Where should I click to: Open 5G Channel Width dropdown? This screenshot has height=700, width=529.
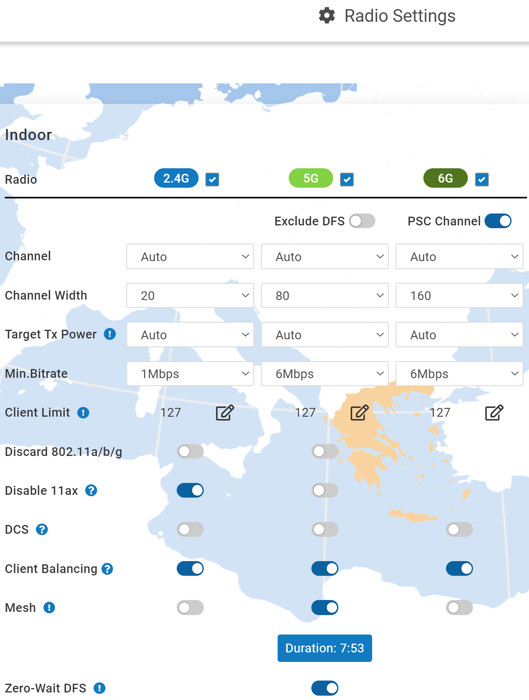[x=325, y=296]
